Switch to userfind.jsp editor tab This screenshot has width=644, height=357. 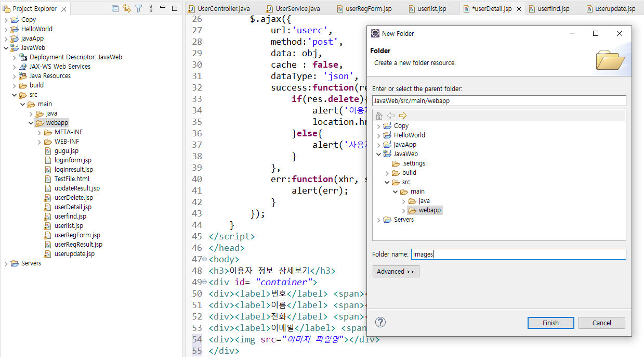coord(549,9)
